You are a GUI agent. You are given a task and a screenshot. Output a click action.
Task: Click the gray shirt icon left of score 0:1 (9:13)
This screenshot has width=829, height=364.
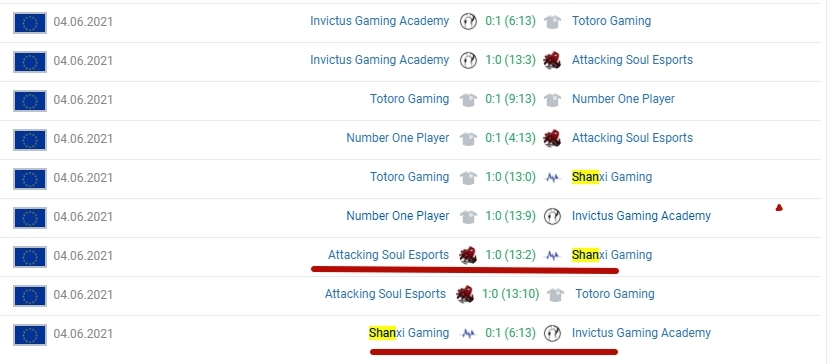(x=468, y=100)
